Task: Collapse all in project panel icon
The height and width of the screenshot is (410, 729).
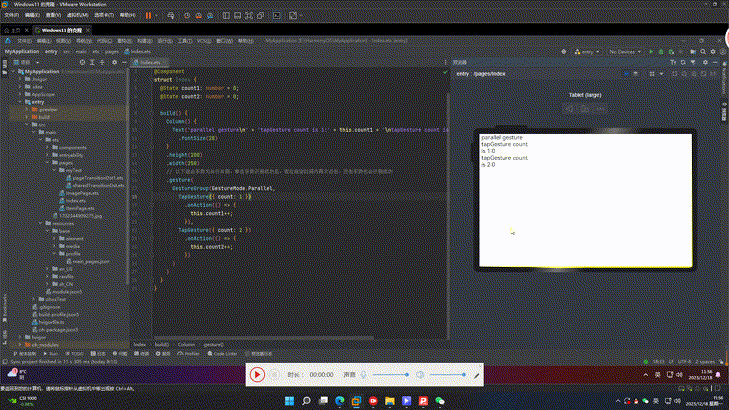Action: pyautogui.click(x=102, y=62)
